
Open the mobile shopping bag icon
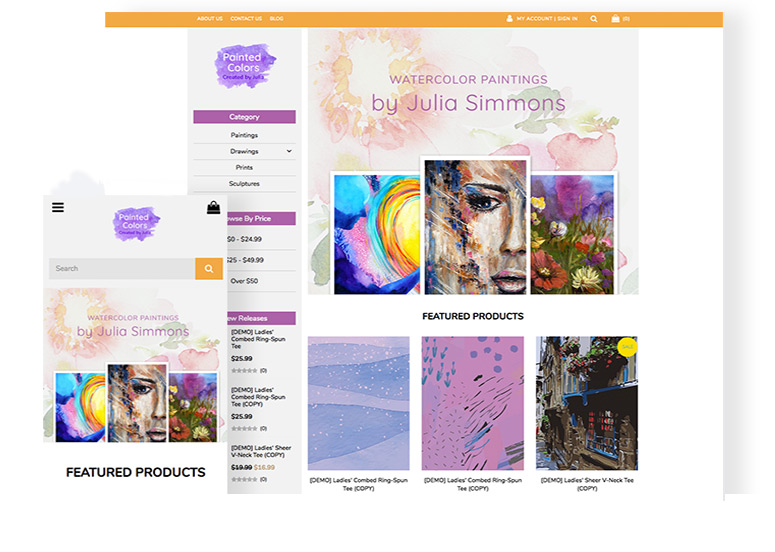coord(214,208)
